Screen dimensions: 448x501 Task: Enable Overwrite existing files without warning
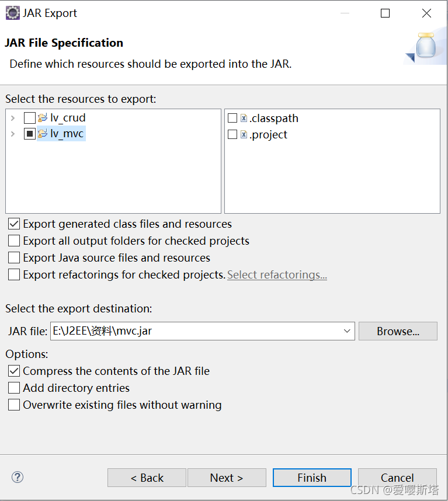tap(14, 405)
